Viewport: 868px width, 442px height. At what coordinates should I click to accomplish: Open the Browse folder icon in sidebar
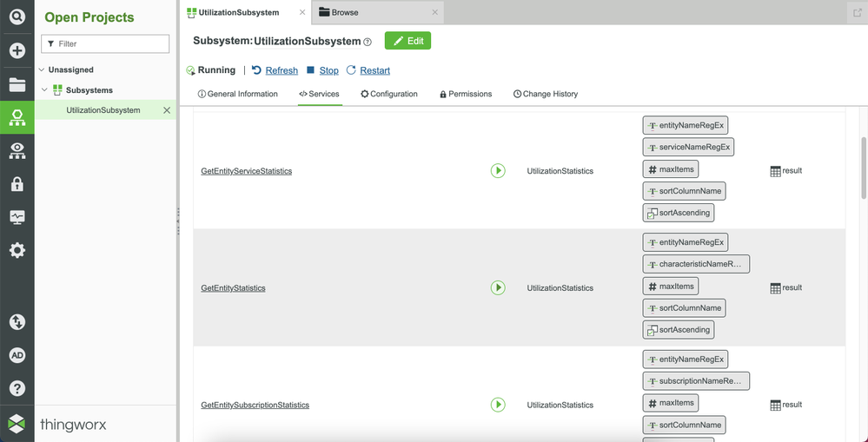17,84
